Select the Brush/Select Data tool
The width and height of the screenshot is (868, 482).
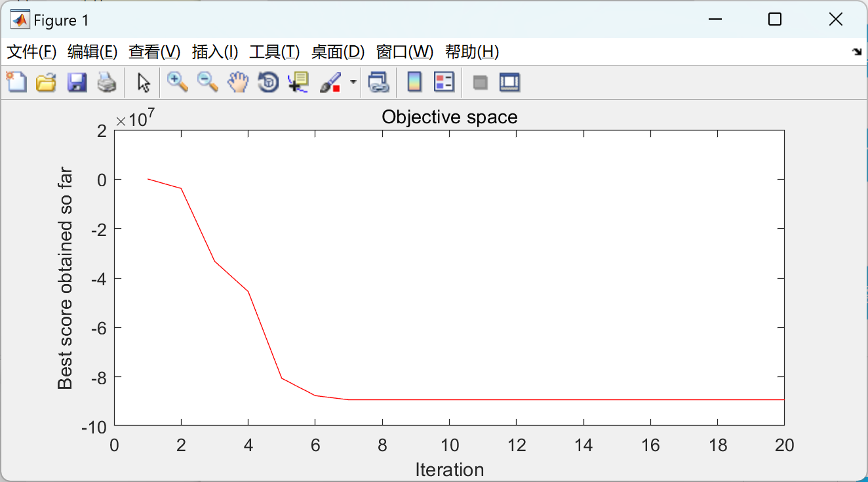330,82
